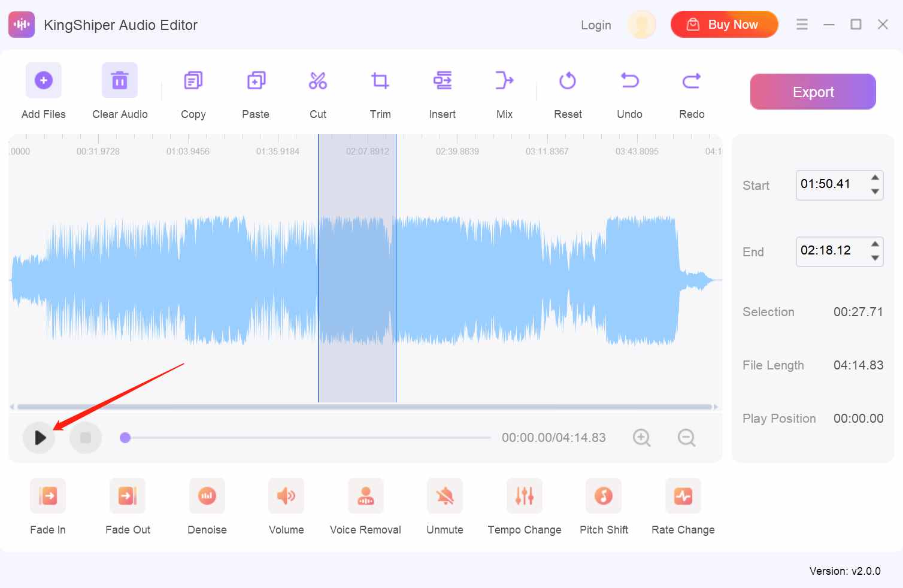Click the Version: v2.0.0 text
Viewport: 903px width, 588px height.
click(845, 571)
